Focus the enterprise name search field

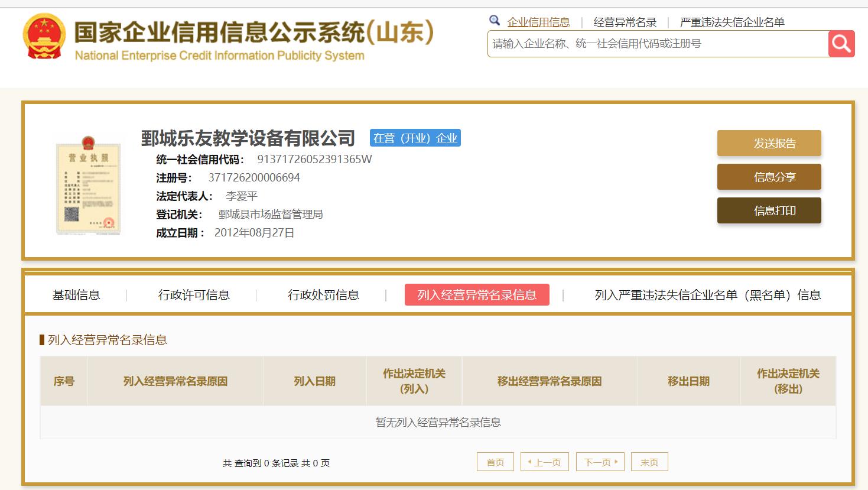(658, 44)
